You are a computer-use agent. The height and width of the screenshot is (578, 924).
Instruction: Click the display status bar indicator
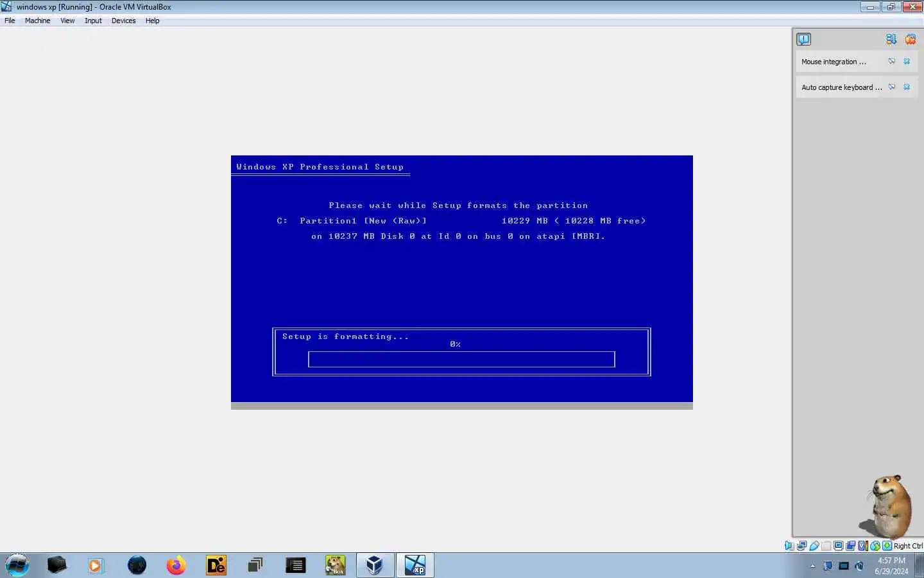[x=838, y=546]
